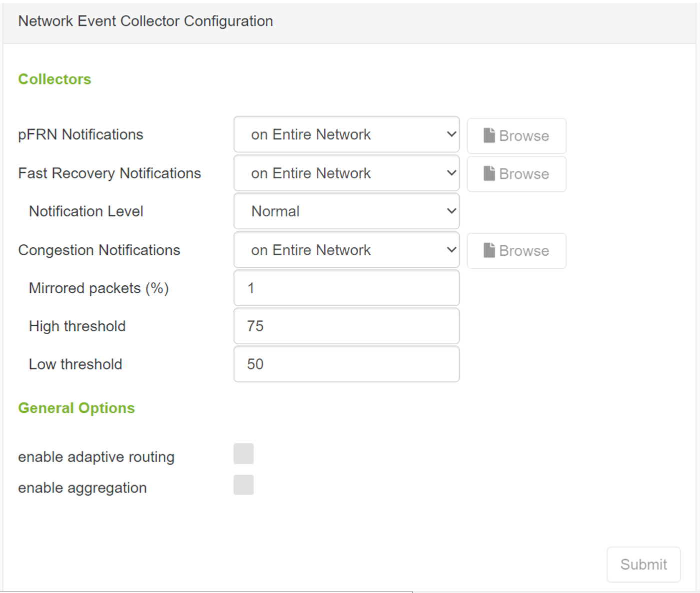Click the High threshold value field
Image resolution: width=700 pixels, height=593 pixels.
346,326
